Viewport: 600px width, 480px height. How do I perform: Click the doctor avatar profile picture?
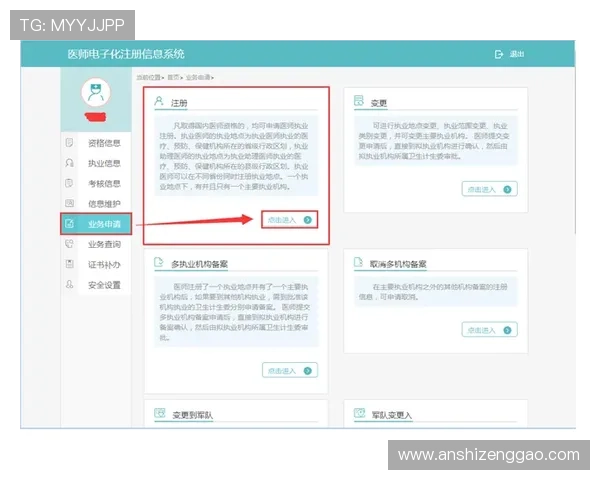96,93
